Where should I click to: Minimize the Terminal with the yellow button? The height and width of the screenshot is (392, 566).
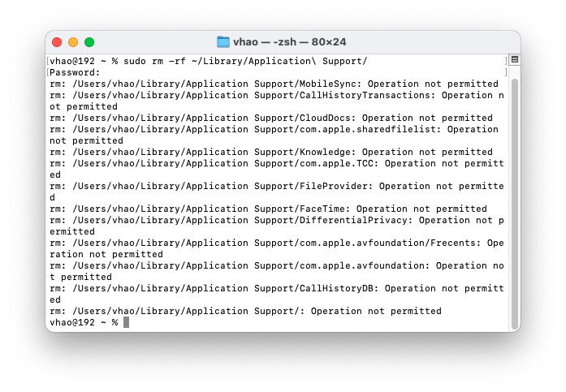click(x=73, y=42)
